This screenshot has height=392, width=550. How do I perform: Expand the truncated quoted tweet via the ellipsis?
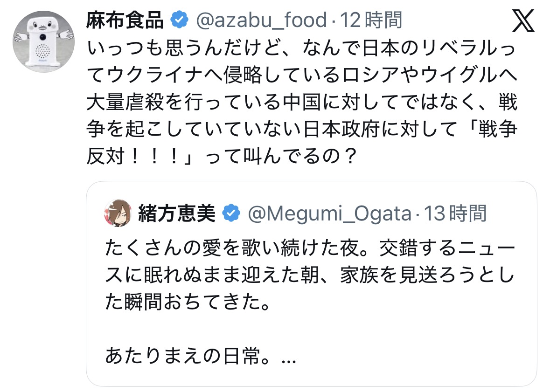289,358
